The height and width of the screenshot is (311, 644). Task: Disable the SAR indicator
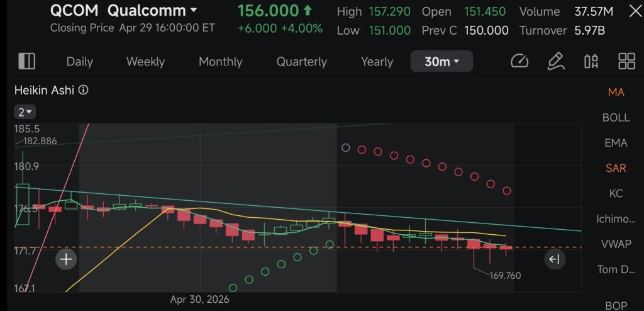coord(616,168)
